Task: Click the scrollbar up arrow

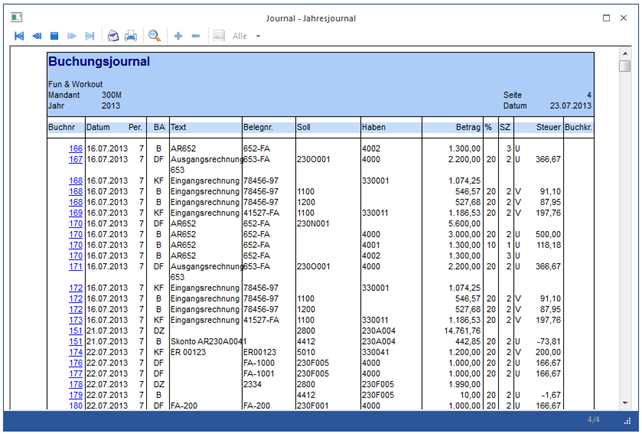Action: [625, 51]
